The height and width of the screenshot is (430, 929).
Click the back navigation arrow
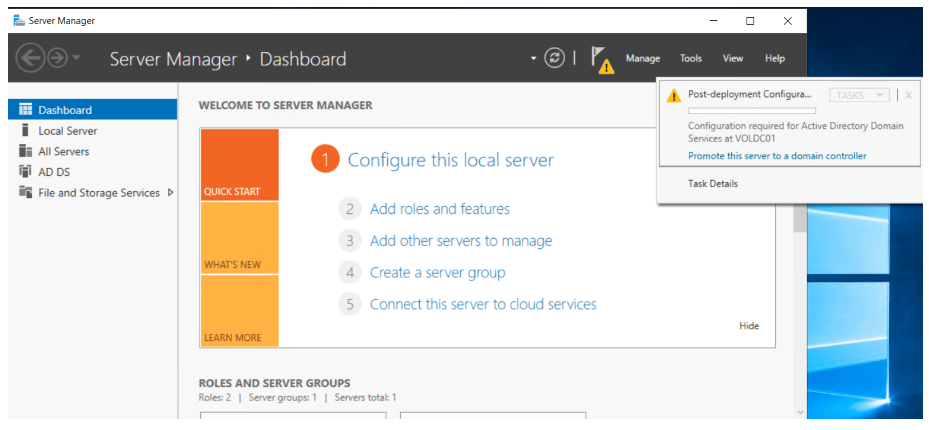point(31,59)
